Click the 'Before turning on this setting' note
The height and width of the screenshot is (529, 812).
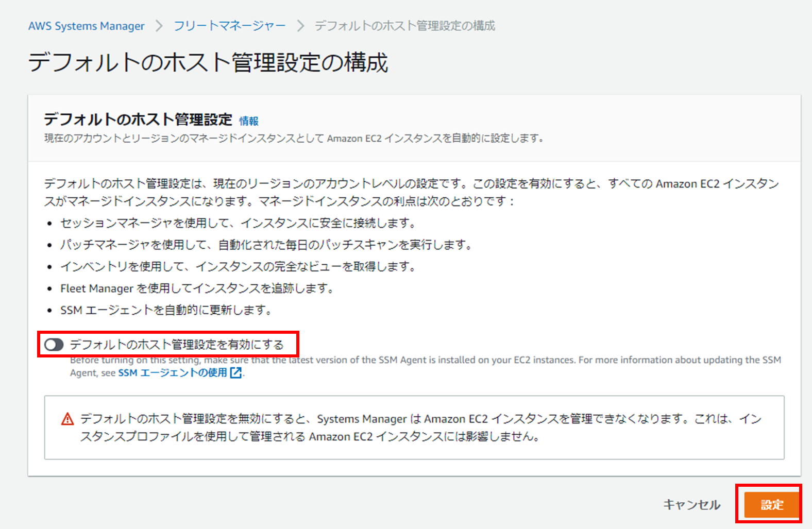pos(426,366)
